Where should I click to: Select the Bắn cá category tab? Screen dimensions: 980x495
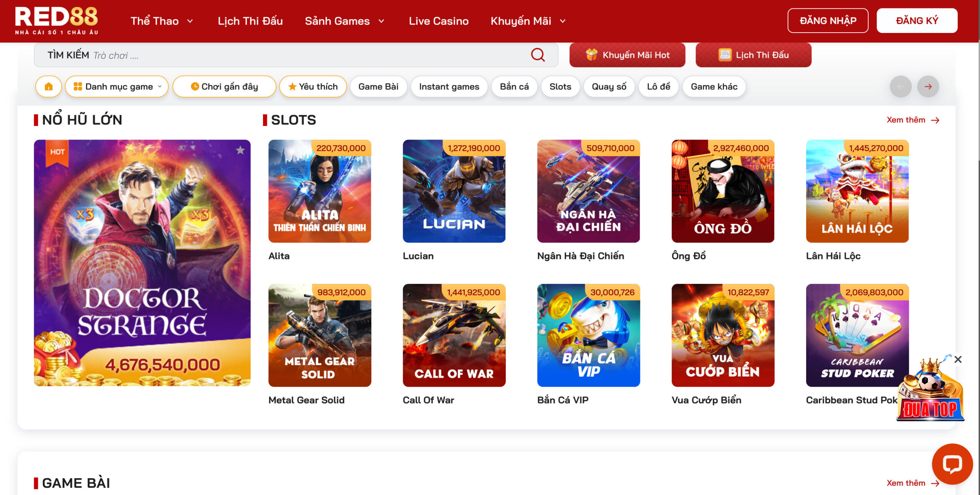click(x=514, y=87)
